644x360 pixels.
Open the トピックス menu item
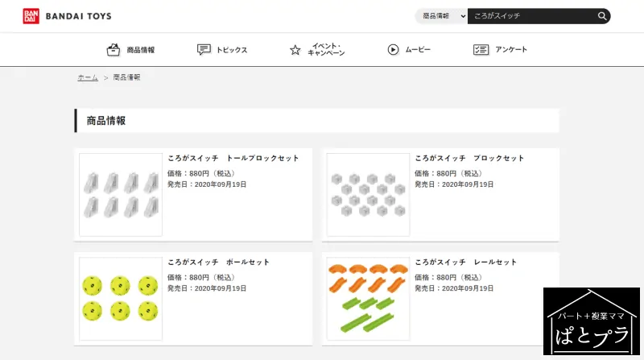click(232, 50)
